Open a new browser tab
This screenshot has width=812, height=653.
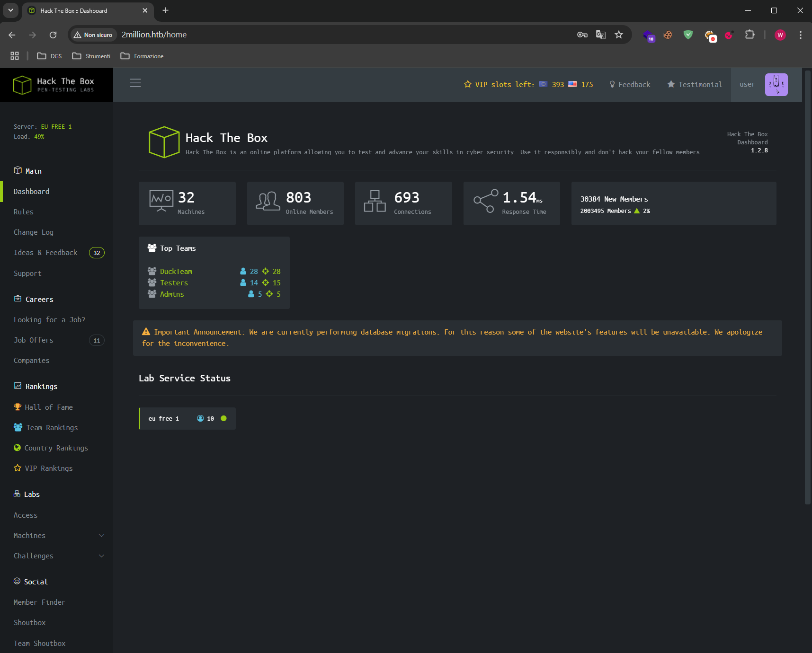pos(165,10)
